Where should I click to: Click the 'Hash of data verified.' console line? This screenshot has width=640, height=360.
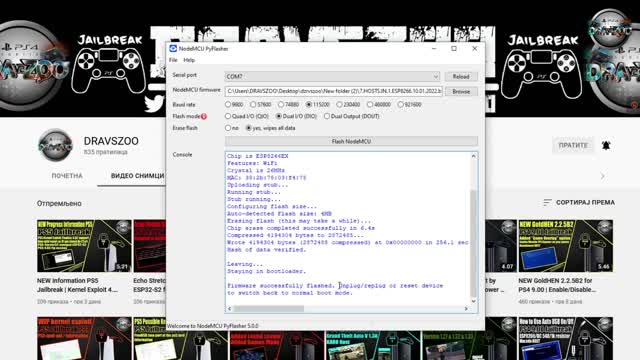[267, 250]
